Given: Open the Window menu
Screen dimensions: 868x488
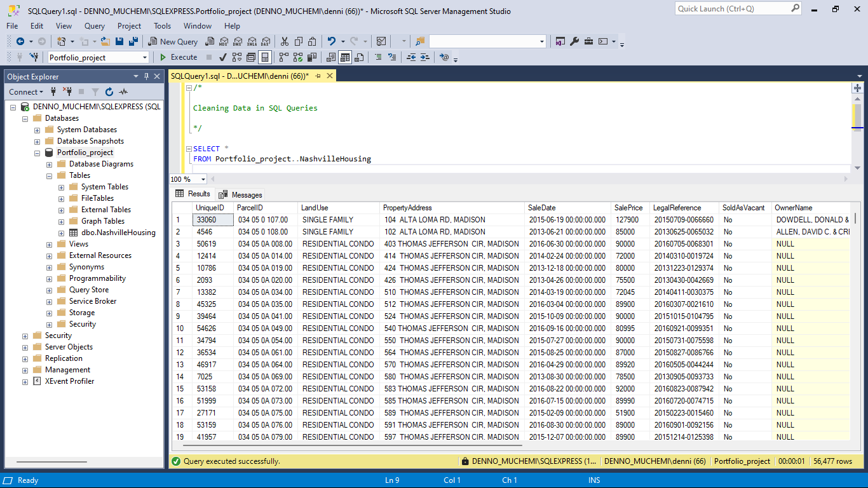Looking at the screenshot, I should pos(198,26).
